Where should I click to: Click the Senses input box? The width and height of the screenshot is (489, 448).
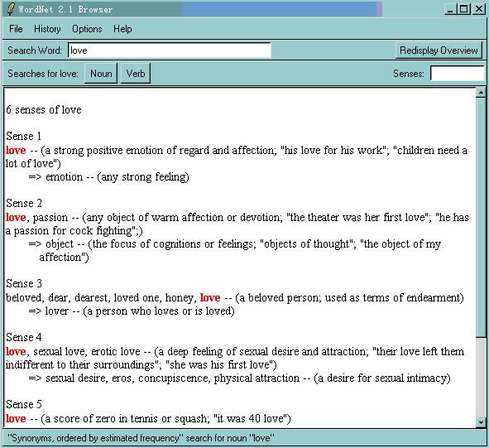pyautogui.click(x=458, y=74)
